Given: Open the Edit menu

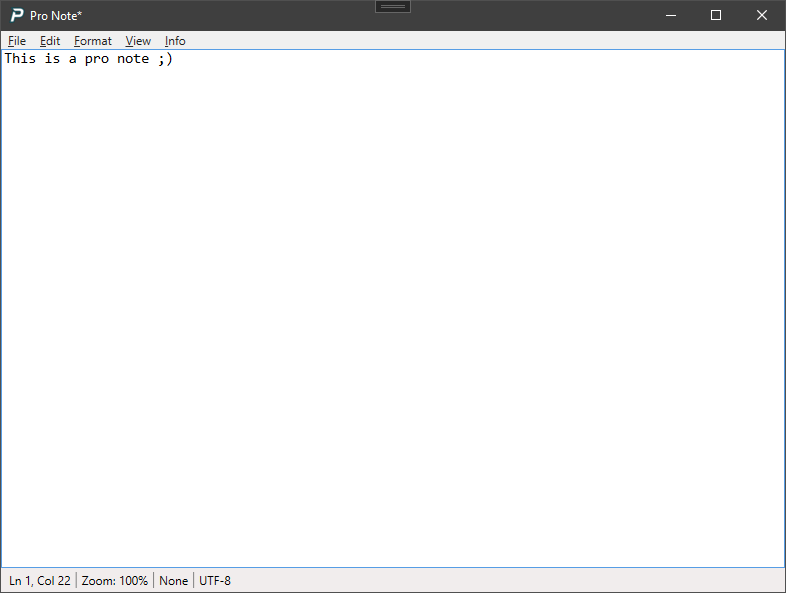Looking at the screenshot, I should point(50,41).
